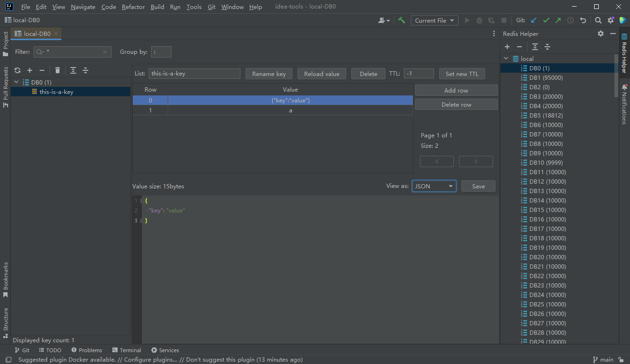Click the Group by separator field
This screenshot has height=364, width=630.
pyautogui.click(x=162, y=52)
